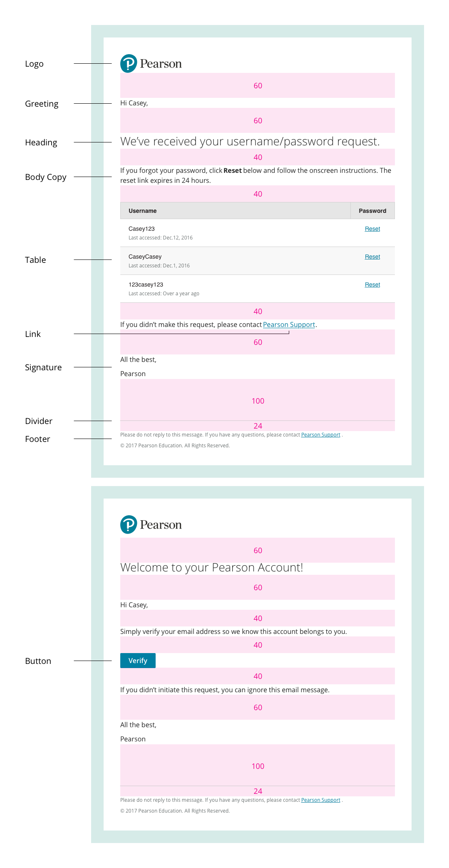Image resolution: width=449 pixels, height=868 pixels.
Task: Click the 123casey123 username row
Action: (146, 284)
